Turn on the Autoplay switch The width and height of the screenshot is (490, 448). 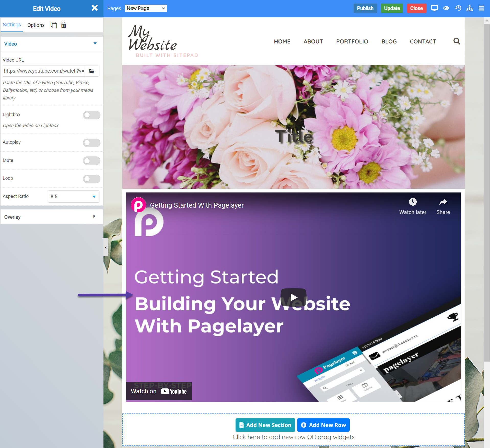click(x=91, y=143)
